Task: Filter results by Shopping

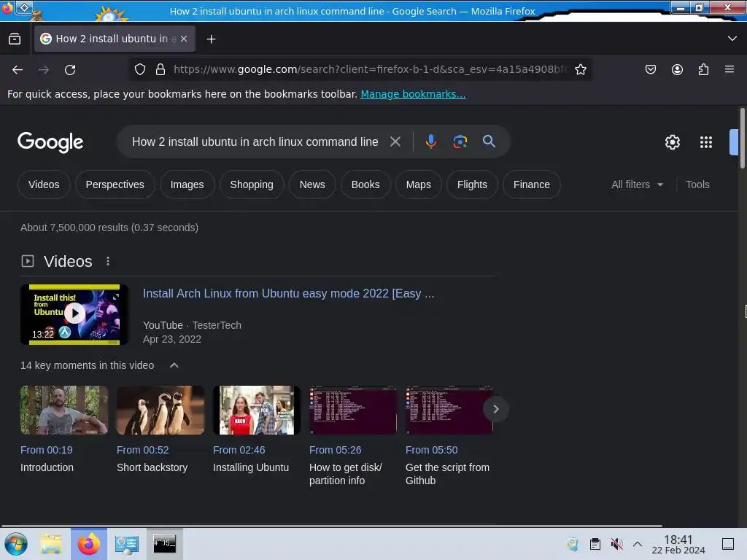Action: click(x=252, y=184)
